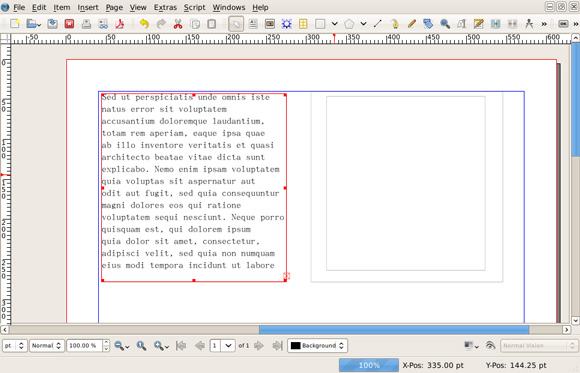Click the Print icon
This screenshot has width=580, height=373.
coord(86,24)
